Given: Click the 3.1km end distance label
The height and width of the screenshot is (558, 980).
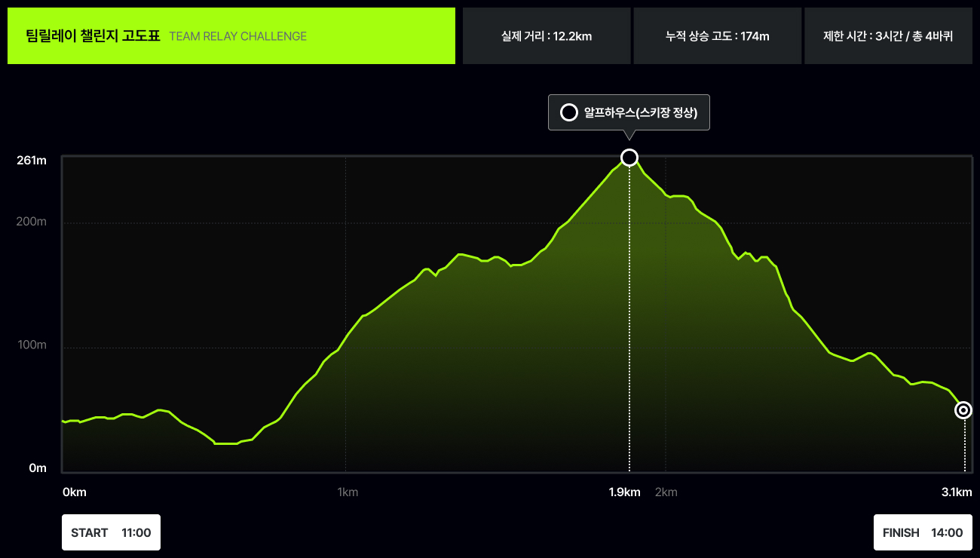Looking at the screenshot, I should 957,492.
